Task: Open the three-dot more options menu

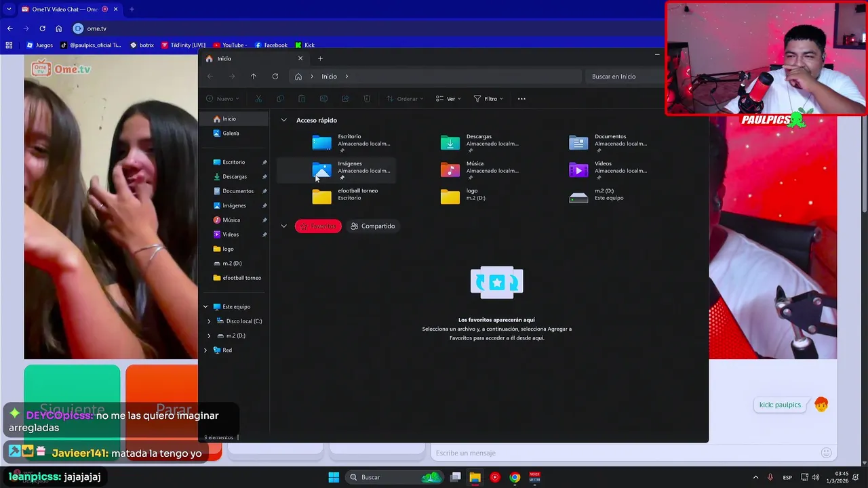Action: click(521, 99)
